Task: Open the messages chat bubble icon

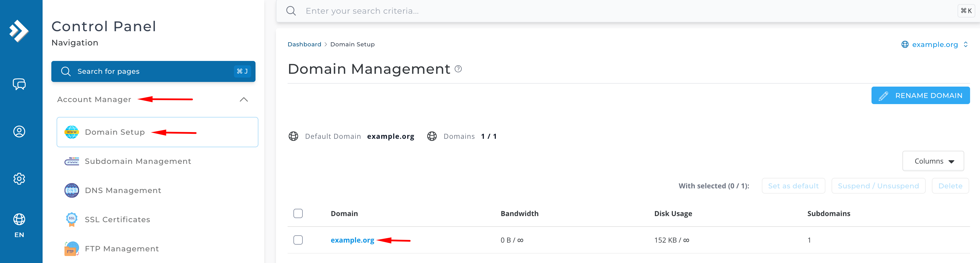Action: tap(19, 84)
